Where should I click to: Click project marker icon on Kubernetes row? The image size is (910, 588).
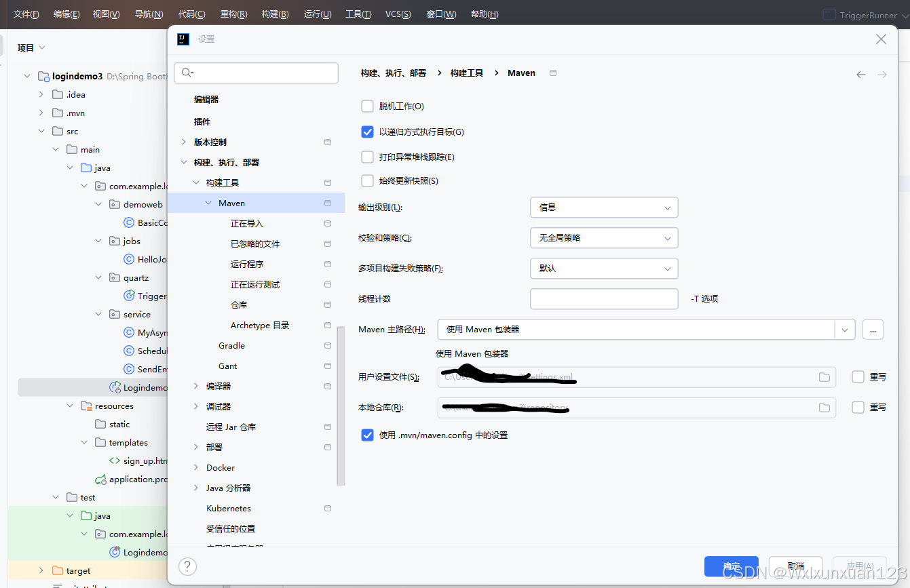(x=328, y=509)
